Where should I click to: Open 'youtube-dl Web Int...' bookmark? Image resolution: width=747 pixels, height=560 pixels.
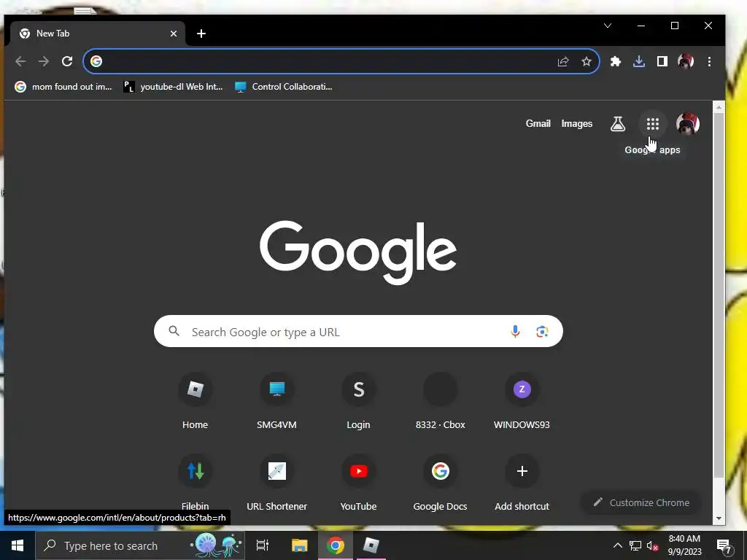[x=174, y=87]
